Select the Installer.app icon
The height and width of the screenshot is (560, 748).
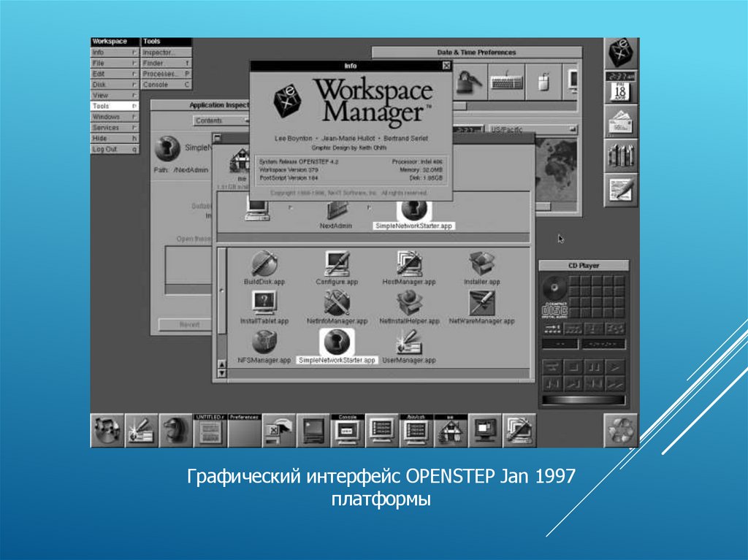[482, 264]
